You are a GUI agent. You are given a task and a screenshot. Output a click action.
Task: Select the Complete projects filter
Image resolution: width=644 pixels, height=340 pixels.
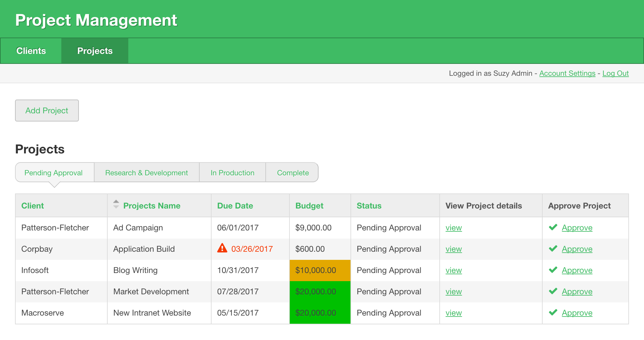coord(293,173)
